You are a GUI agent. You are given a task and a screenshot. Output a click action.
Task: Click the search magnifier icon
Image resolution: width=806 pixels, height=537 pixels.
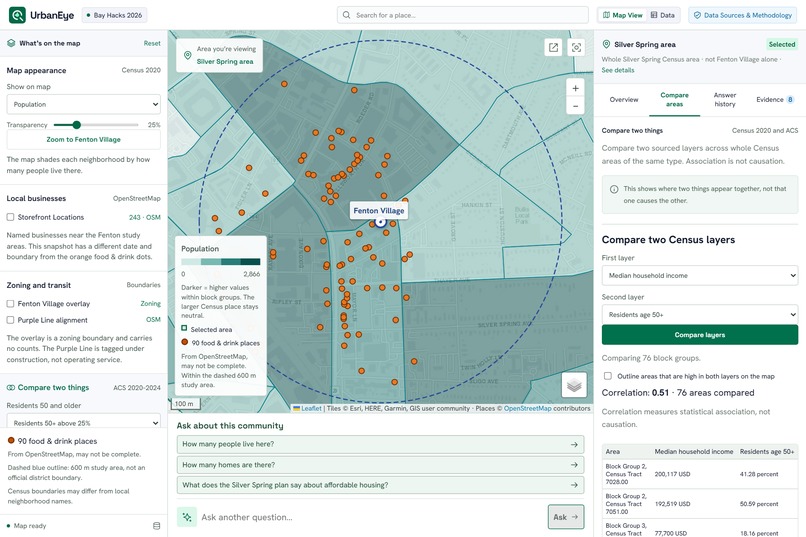tap(346, 15)
